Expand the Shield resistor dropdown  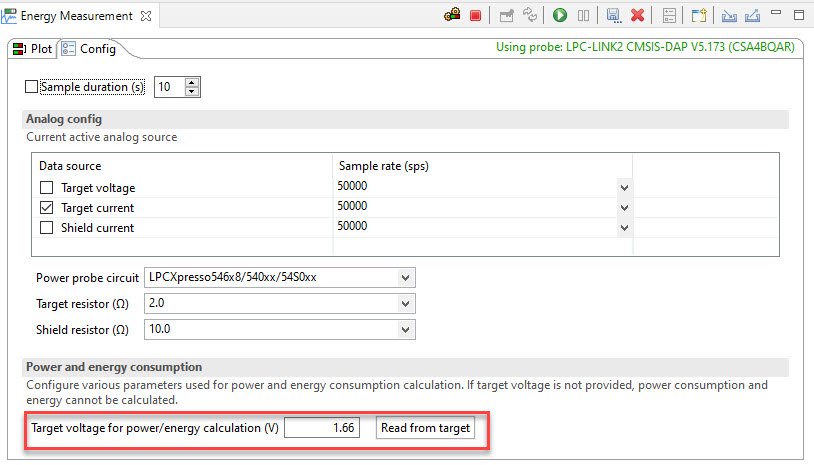point(405,329)
